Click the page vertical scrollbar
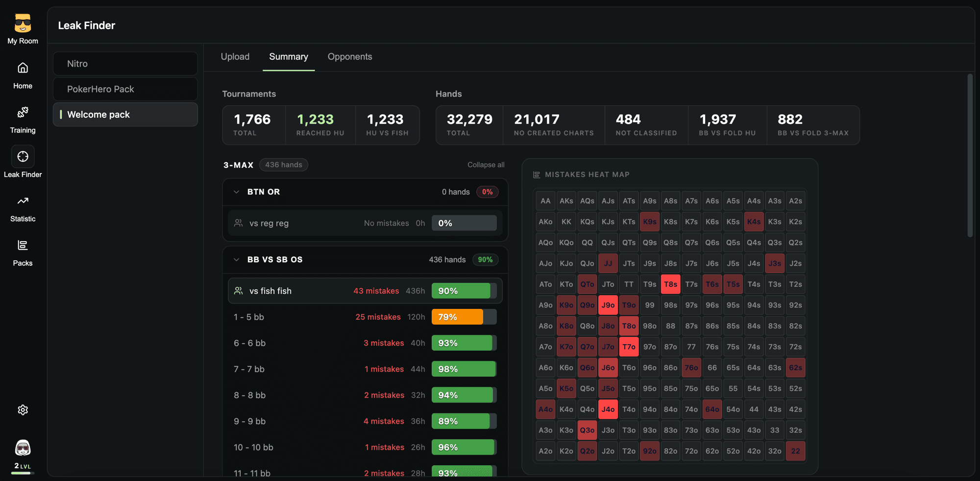 tap(970, 155)
